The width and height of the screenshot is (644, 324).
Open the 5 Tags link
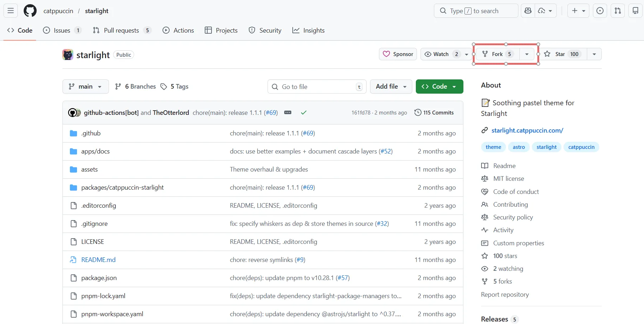click(175, 86)
